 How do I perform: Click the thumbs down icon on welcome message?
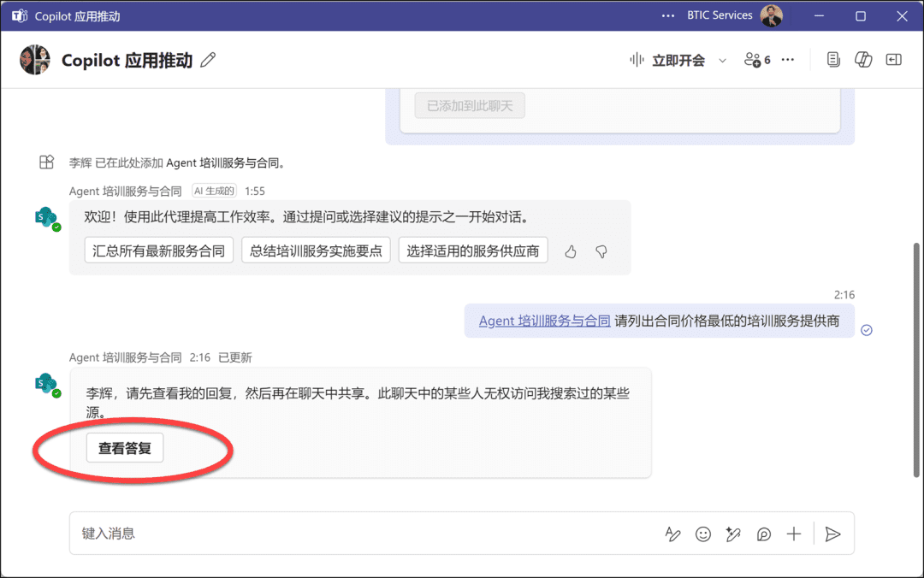coord(601,251)
